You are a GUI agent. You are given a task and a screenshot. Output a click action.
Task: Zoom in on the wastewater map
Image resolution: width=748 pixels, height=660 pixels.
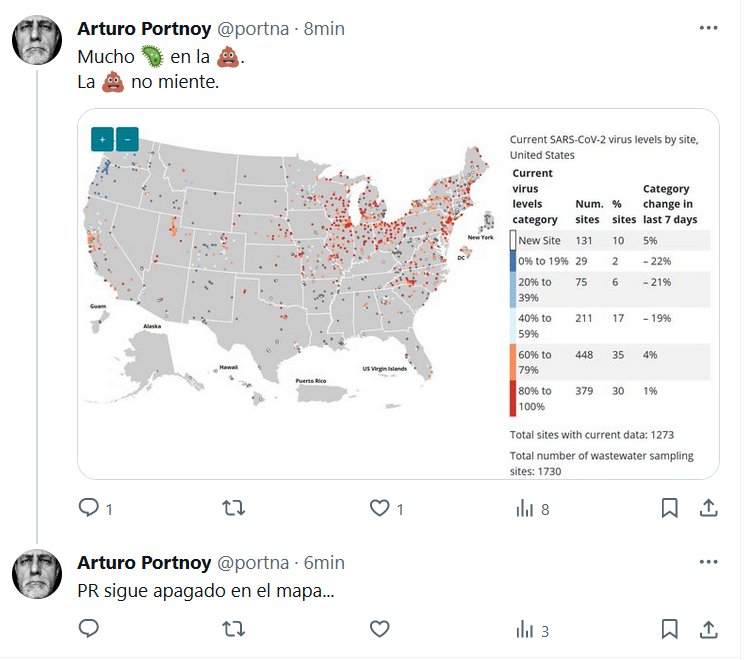tap(102, 139)
